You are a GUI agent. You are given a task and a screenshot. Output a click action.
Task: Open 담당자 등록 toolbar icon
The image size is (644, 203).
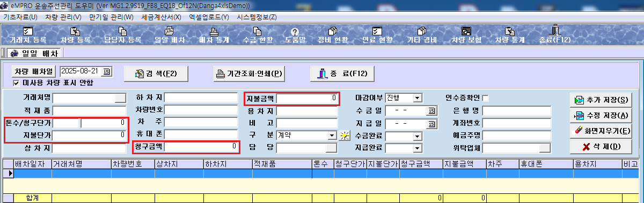pos(122,36)
